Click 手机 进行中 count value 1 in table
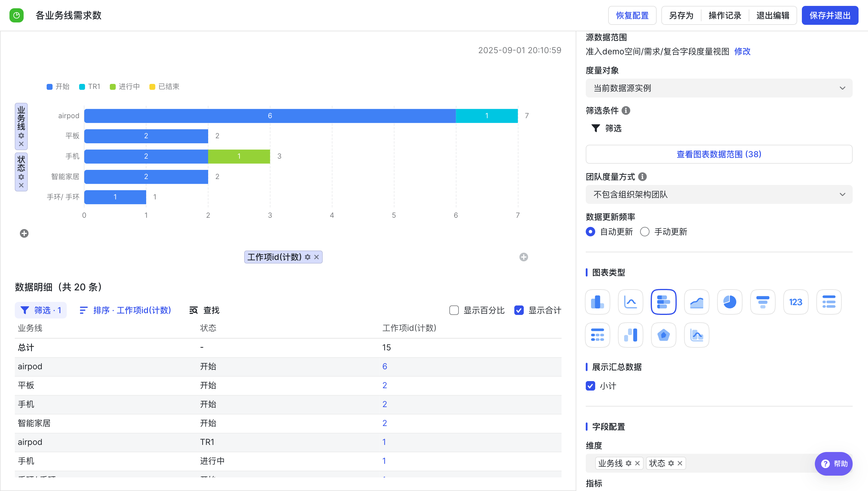 (x=384, y=461)
